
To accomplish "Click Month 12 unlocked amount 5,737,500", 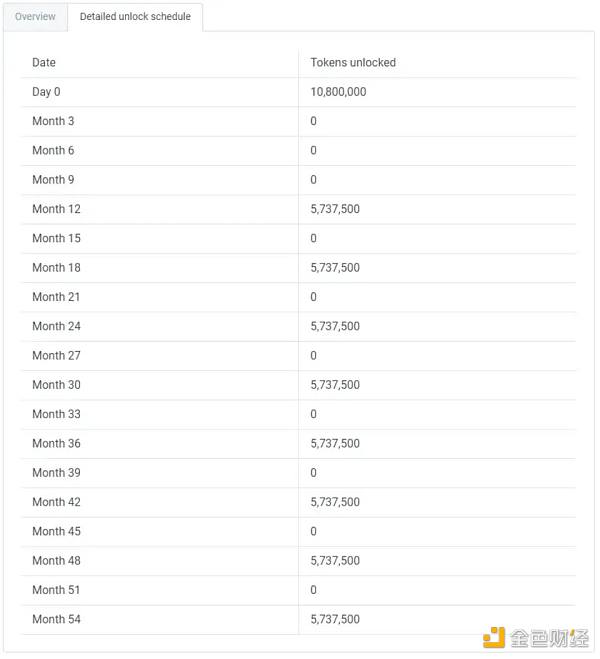I will point(335,209).
